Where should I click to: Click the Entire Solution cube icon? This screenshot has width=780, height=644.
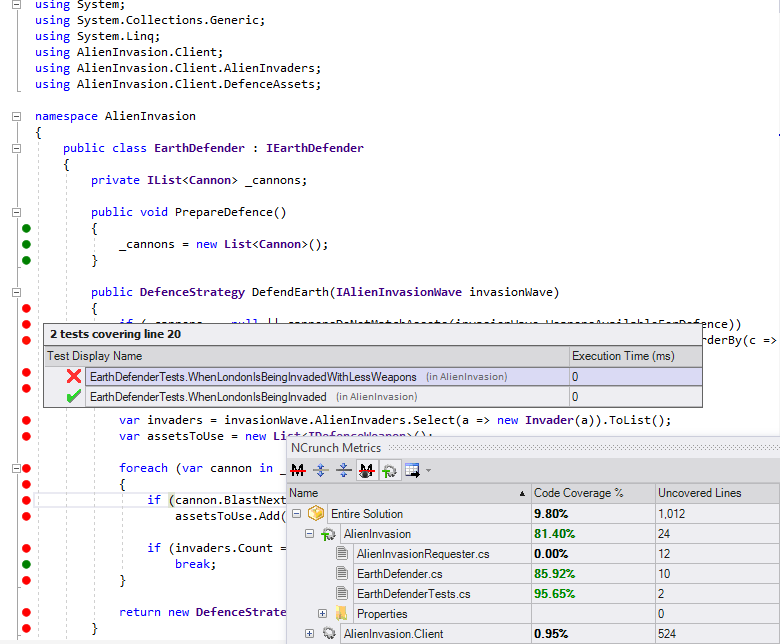316,513
